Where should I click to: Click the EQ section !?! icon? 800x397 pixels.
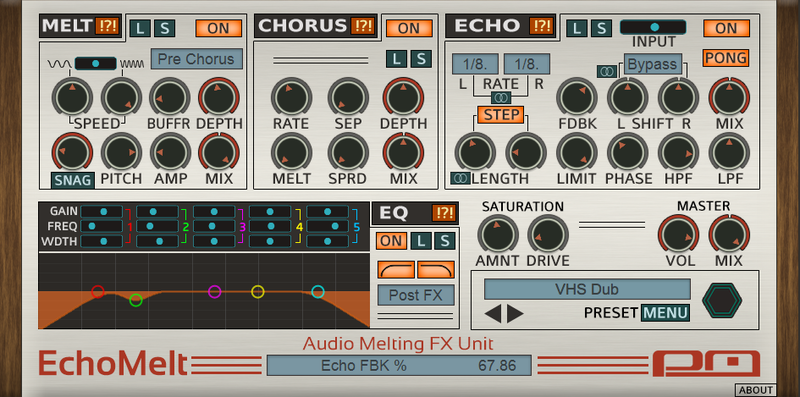pyautogui.click(x=443, y=213)
